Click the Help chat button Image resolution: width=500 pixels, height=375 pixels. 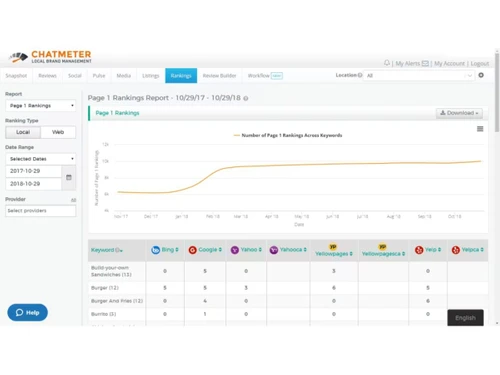tap(27, 312)
